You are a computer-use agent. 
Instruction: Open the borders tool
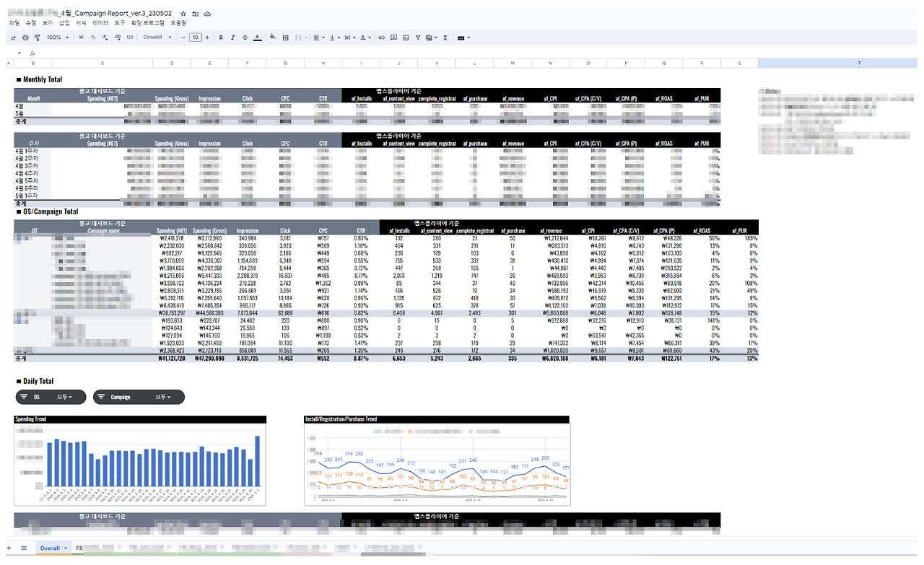click(x=286, y=37)
